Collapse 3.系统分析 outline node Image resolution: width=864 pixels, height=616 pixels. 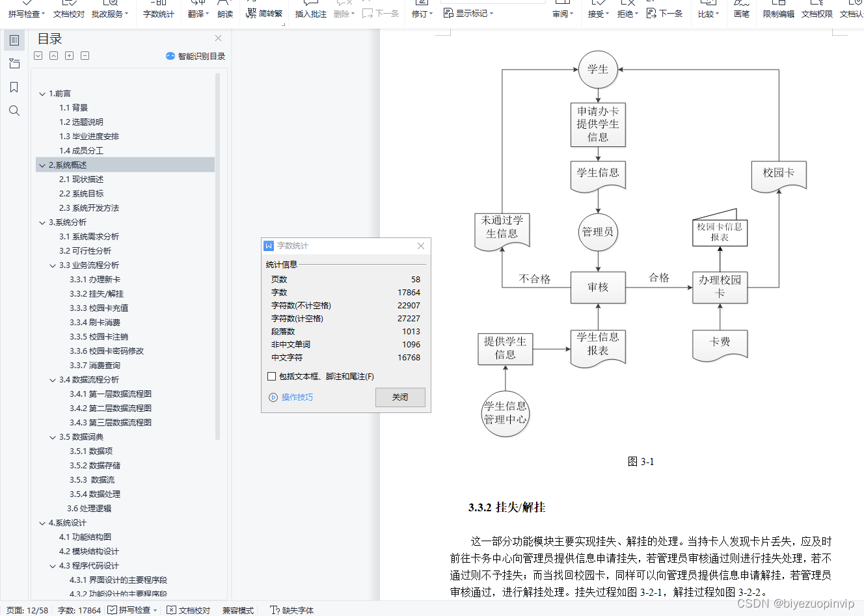tap(42, 222)
